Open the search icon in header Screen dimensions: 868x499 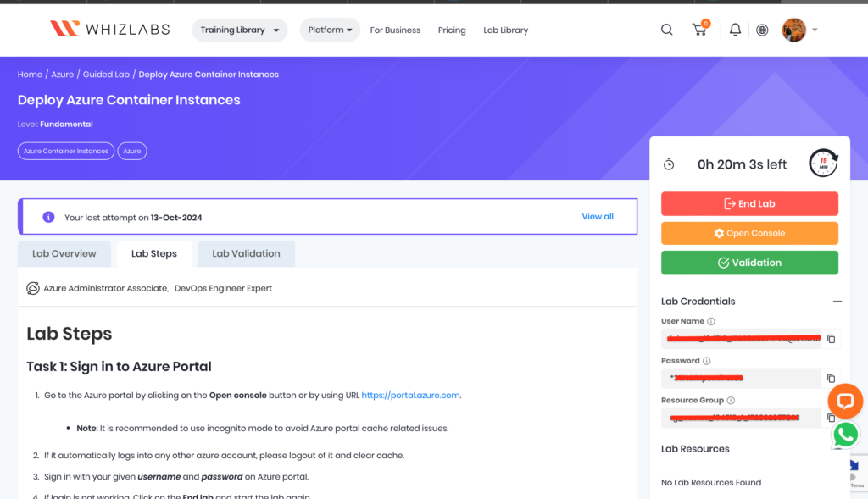(666, 30)
